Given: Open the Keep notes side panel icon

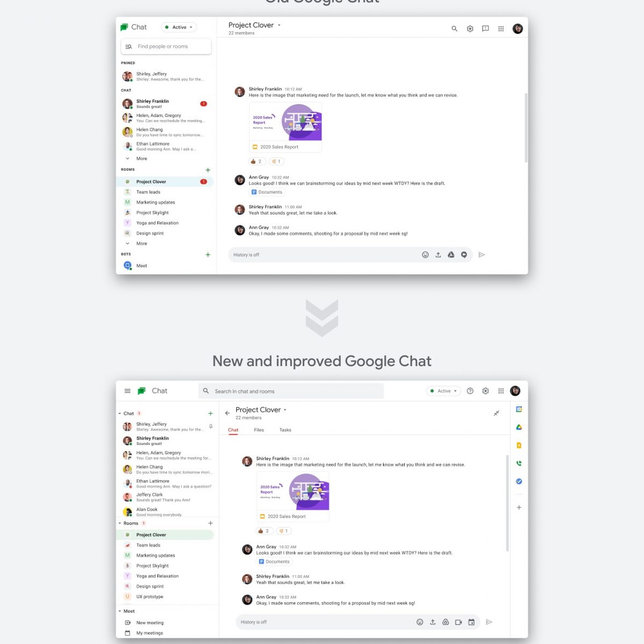Looking at the screenshot, I should coord(519,445).
